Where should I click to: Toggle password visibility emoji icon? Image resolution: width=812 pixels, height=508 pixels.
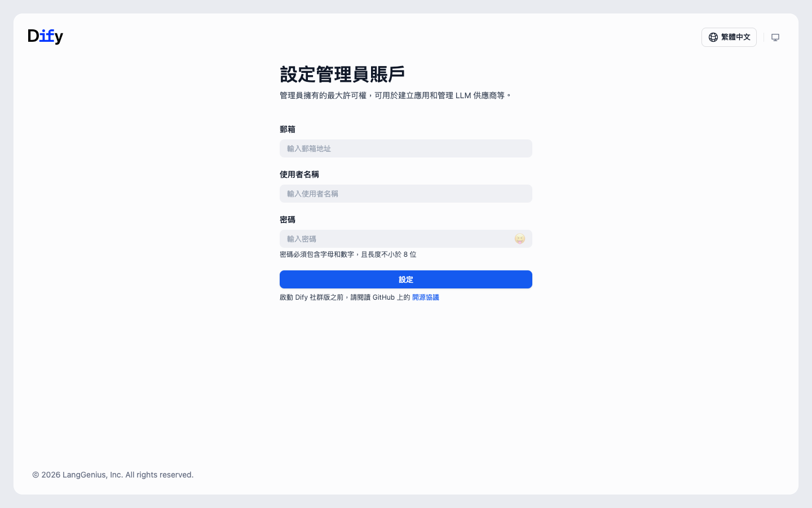click(520, 239)
